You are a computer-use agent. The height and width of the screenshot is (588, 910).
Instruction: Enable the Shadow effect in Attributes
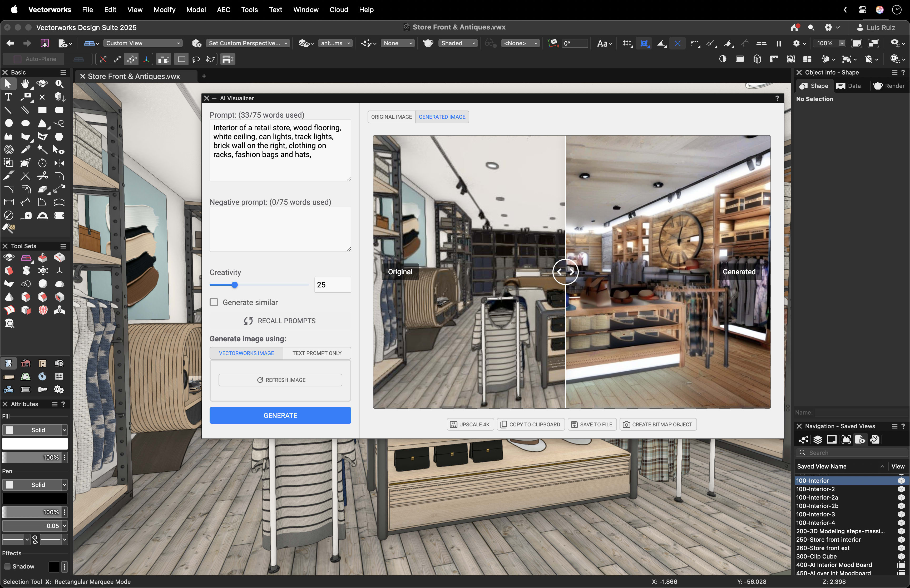(x=7, y=567)
